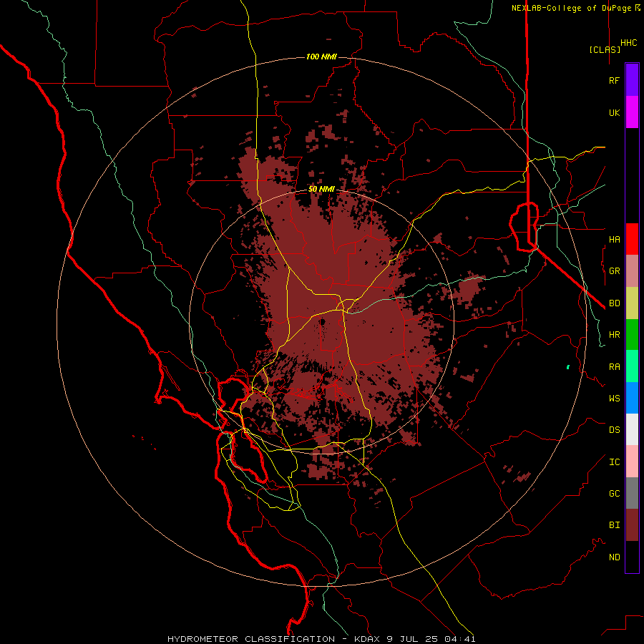The height and width of the screenshot is (644, 644).
Task: Click the 'BD' legend label
Action: 614,303
